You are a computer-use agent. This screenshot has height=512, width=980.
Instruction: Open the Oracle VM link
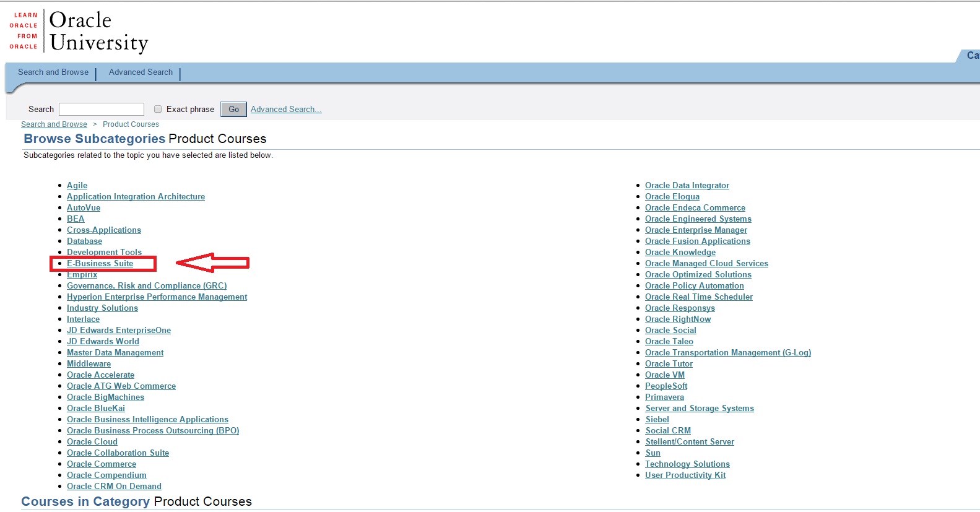[x=665, y=375]
